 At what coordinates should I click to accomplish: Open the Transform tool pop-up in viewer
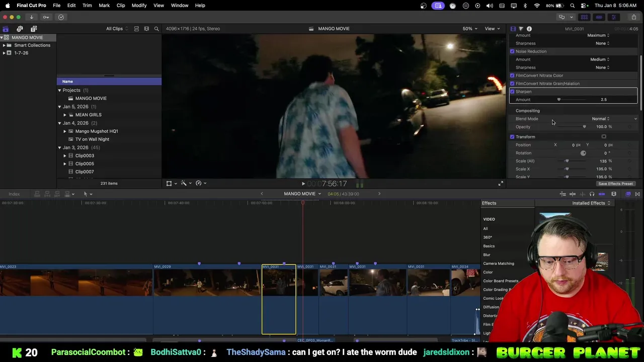point(171,184)
